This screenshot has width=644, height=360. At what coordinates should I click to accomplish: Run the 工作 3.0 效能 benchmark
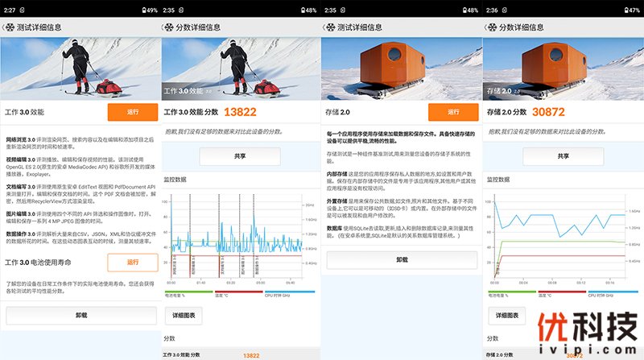pyautogui.click(x=133, y=111)
